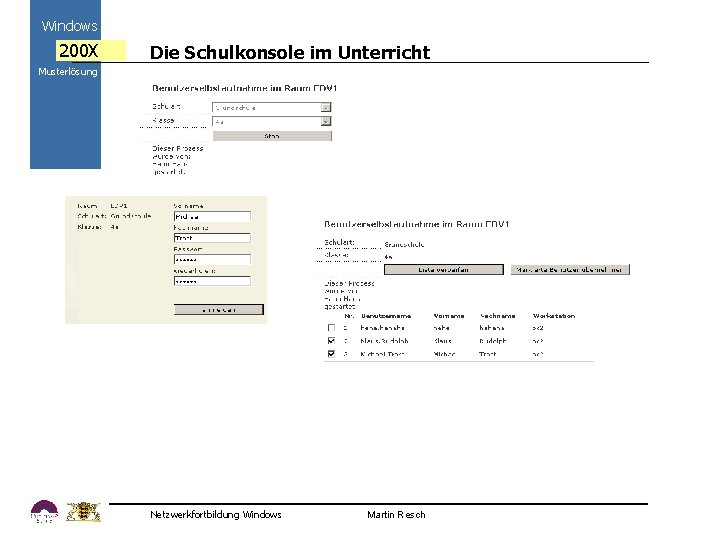Open the Schulart dropdown arrow
Screen dimensions: 720x540
click(326, 107)
